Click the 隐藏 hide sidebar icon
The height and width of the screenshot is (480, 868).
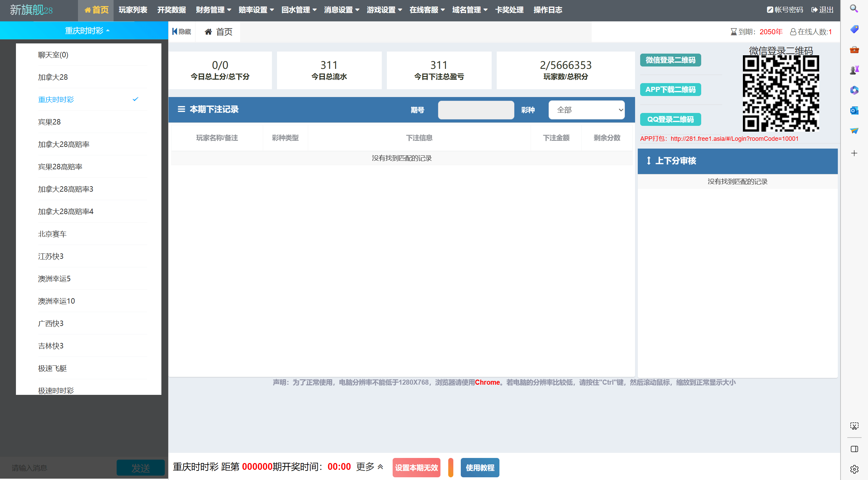pos(182,32)
